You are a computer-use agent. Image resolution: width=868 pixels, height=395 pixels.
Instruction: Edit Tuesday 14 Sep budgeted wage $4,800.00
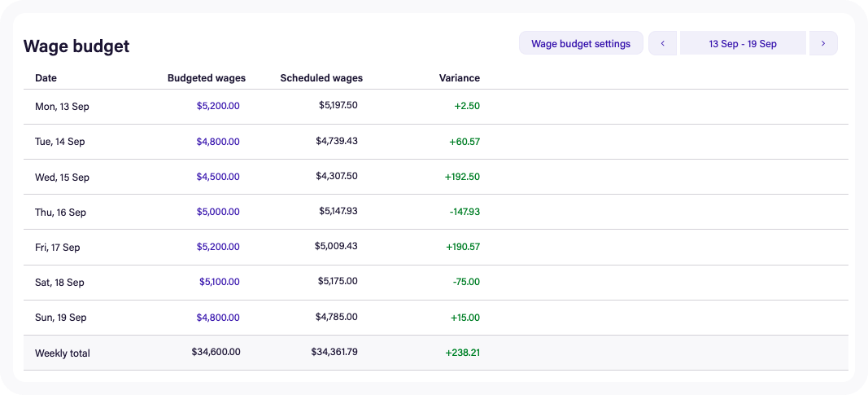click(x=218, y=141)
